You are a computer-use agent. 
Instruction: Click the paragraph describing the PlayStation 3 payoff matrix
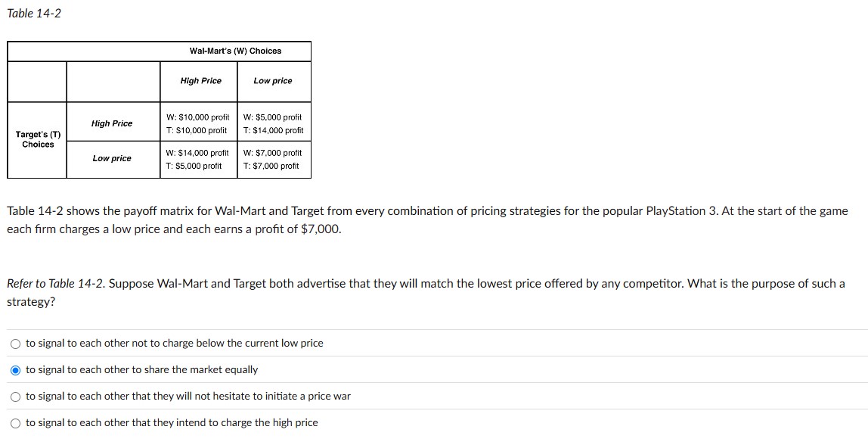coord(423,219)
